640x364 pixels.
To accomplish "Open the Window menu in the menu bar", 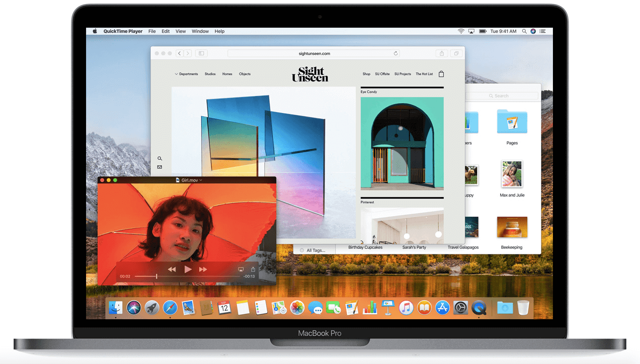I will coord(200,31).
